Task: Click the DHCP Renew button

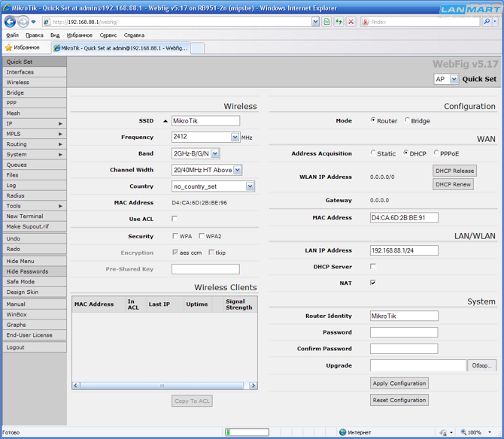Action: coord(453,184)
